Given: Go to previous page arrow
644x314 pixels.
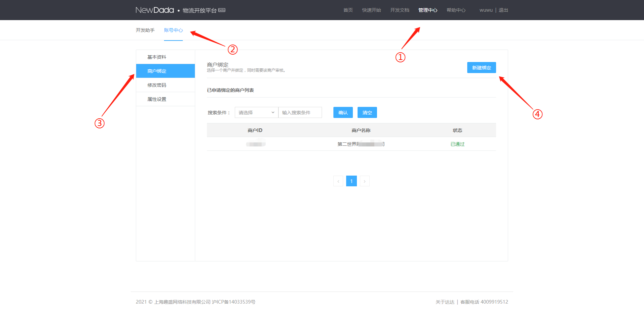Looking at the screenshot, I should (338, 181).
